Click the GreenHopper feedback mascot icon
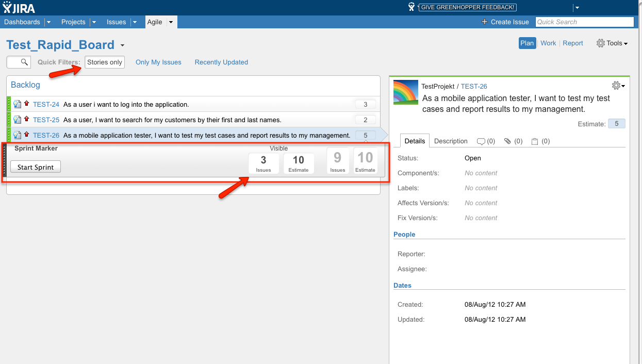The width and height of the screenshot is (642, 364). [411, 7]
